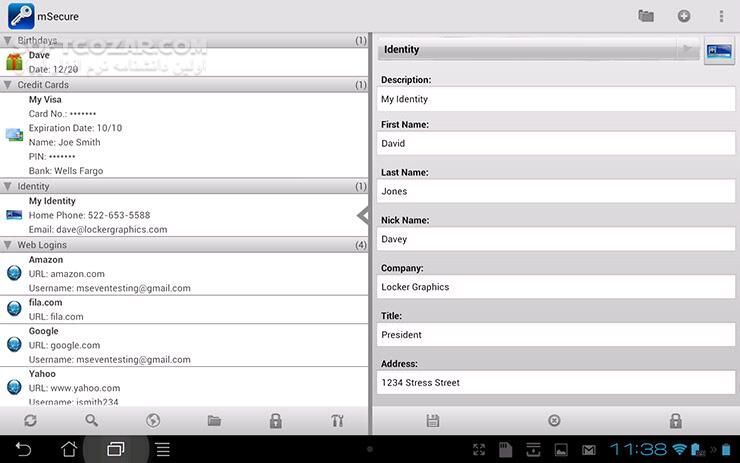Collapse the Web Logins group

coord(8,245)
